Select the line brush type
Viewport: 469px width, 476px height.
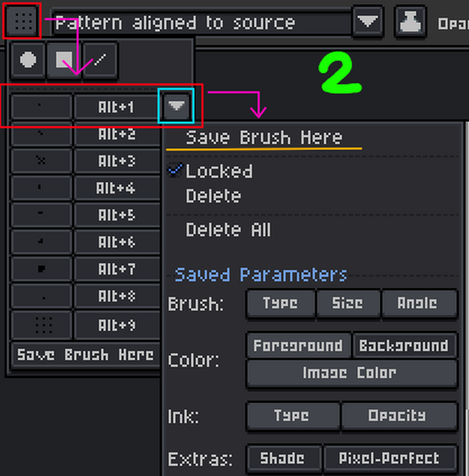(100, 60)
